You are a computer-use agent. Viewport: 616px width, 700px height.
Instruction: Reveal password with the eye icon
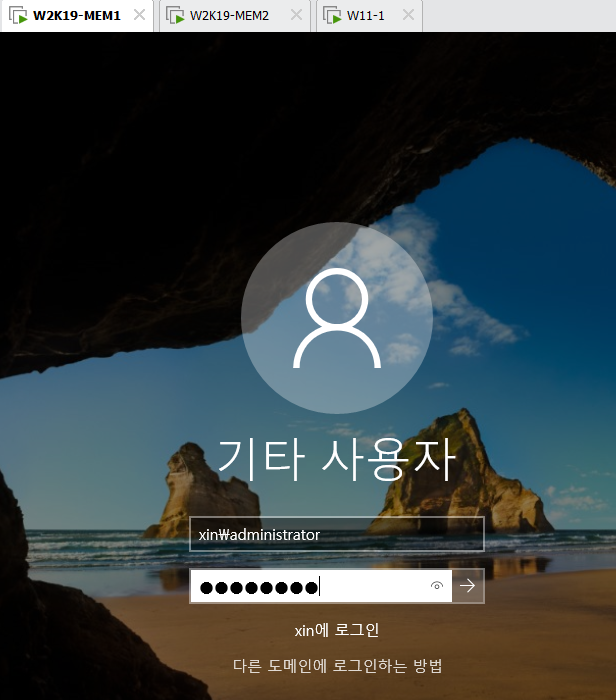pos(437,586)
